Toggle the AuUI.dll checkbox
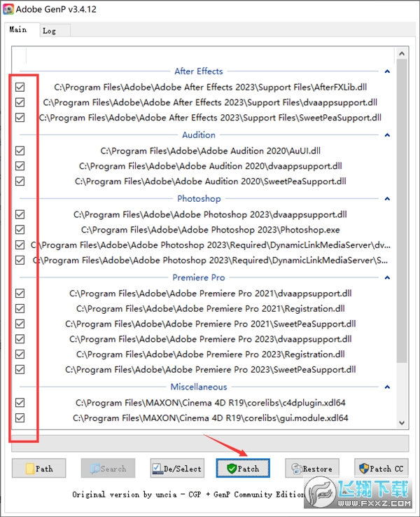Viewport: 420px width, 517px height. [x=20, y=151]
